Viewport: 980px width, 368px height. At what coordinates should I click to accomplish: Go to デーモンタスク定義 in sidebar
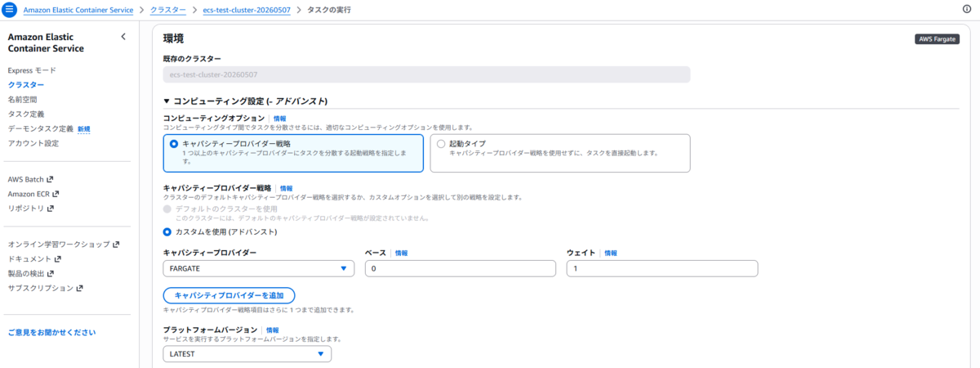(x=41, y=128)
